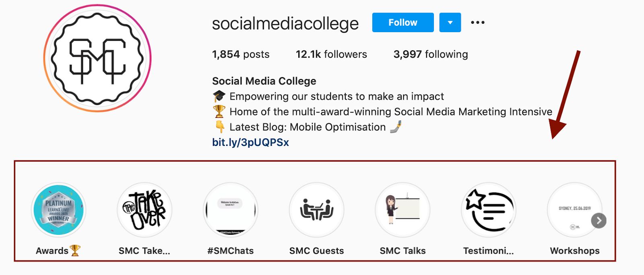Click the SMC profile picture

pos(97,59)
